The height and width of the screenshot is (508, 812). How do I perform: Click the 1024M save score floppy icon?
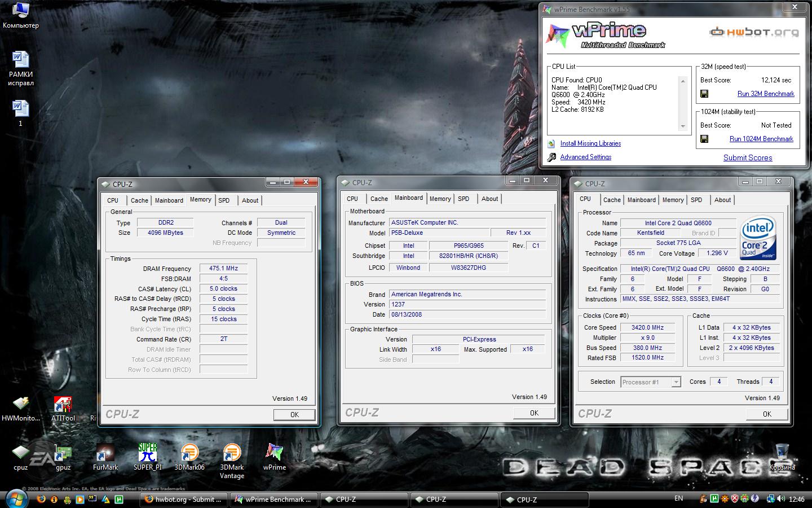tap(704, 139)
